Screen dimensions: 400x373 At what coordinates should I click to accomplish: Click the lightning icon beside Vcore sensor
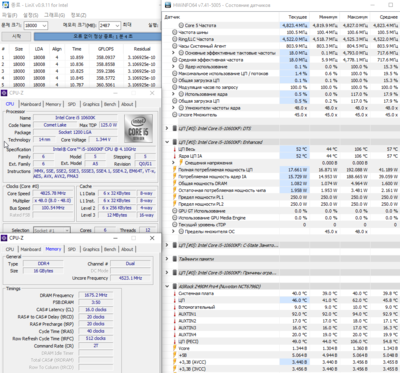pos(174,348)
